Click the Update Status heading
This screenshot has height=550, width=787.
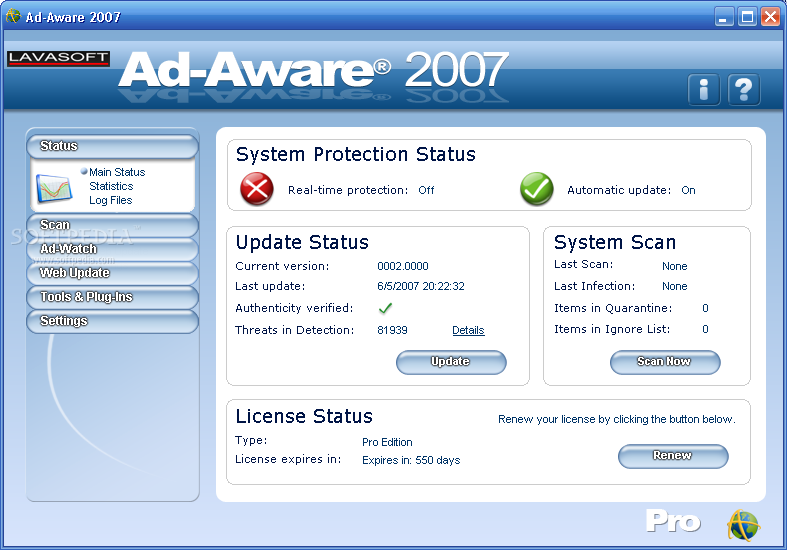click(302, 242)
